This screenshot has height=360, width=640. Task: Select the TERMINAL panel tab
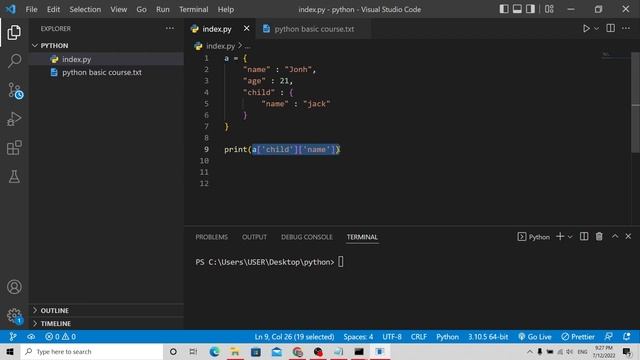pos(362,237)
